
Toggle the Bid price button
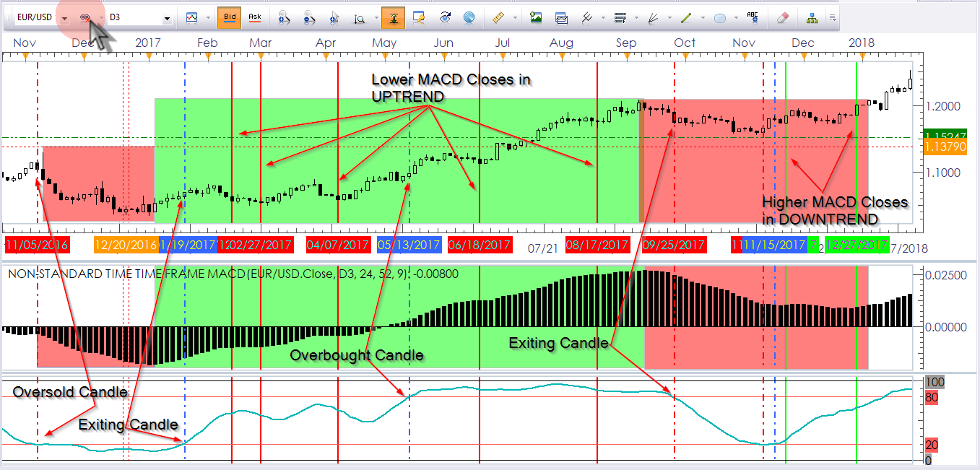click(229, 17)
